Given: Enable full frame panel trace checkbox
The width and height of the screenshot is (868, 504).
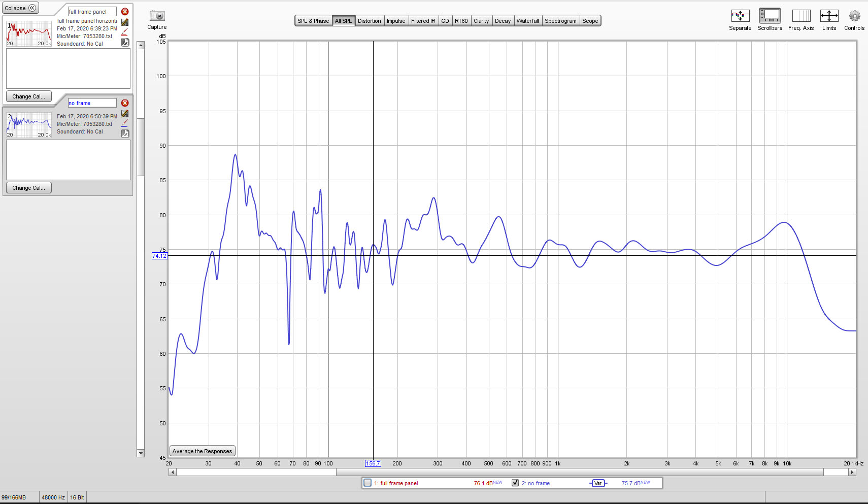Looking at the screenshot, I should click(368, 483).
